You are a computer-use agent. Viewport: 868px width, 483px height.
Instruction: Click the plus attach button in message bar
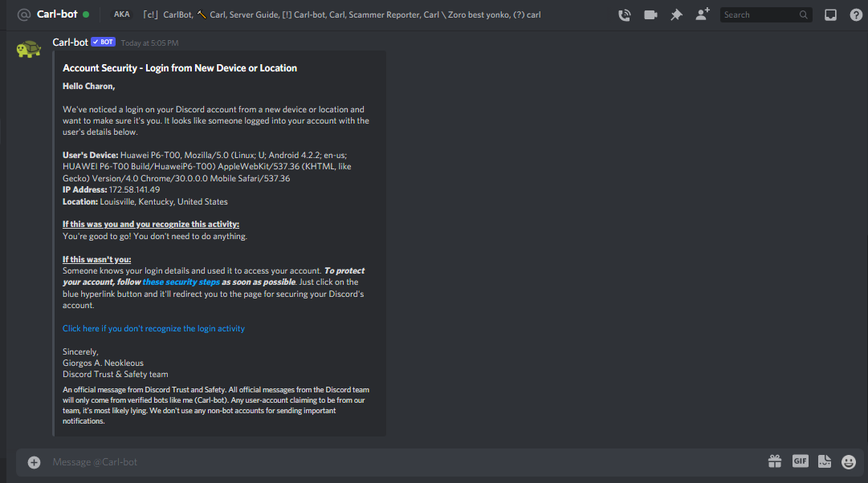point(34,462)
